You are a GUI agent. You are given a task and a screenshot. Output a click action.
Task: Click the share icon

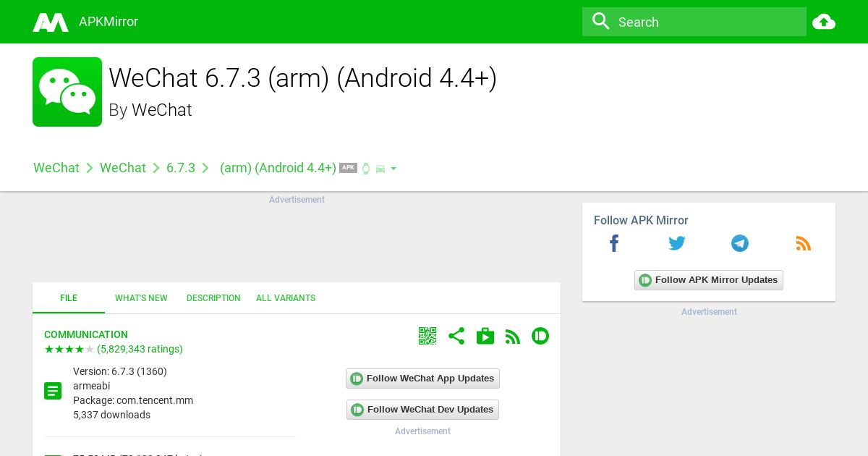pos(456,336)
